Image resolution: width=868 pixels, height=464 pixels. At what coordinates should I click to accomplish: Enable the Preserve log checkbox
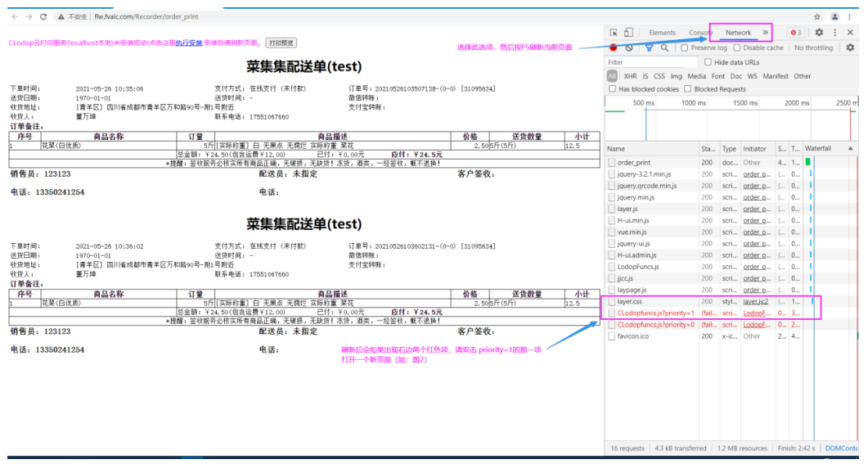685,48
